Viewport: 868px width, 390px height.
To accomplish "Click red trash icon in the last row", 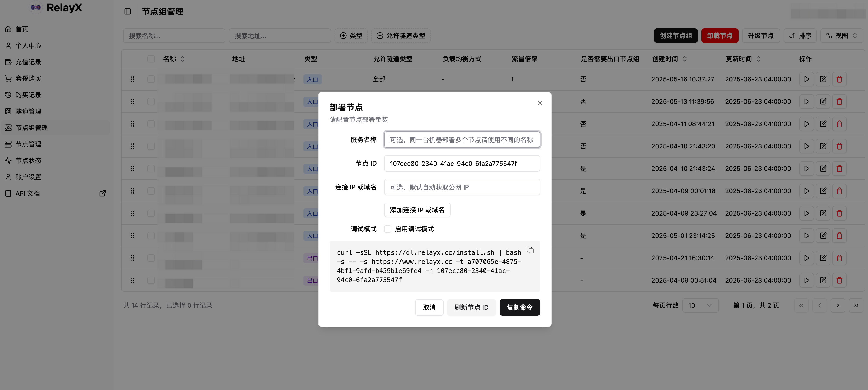I will (x=839, y=280).
